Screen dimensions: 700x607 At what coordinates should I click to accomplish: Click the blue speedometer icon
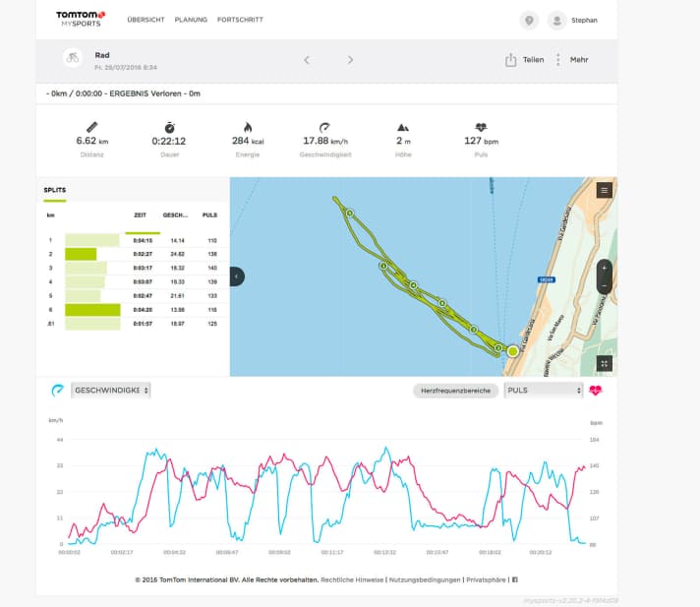(x=58, y=391)
